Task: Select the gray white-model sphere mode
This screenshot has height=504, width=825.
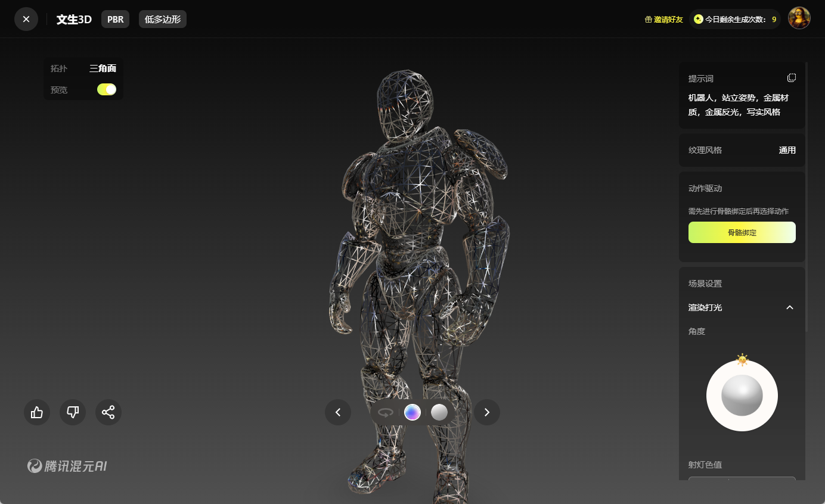Action: coord(439,412)
